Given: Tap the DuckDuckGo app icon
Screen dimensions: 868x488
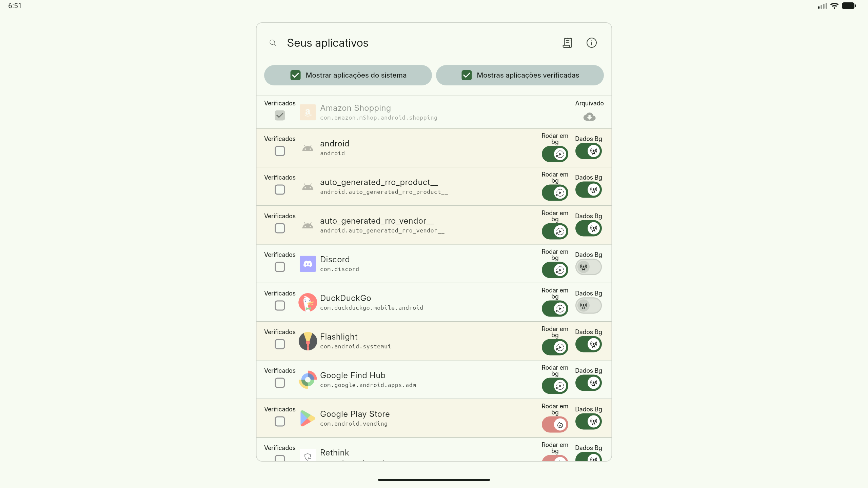Looking at the screenshot, I should point(308,302).
